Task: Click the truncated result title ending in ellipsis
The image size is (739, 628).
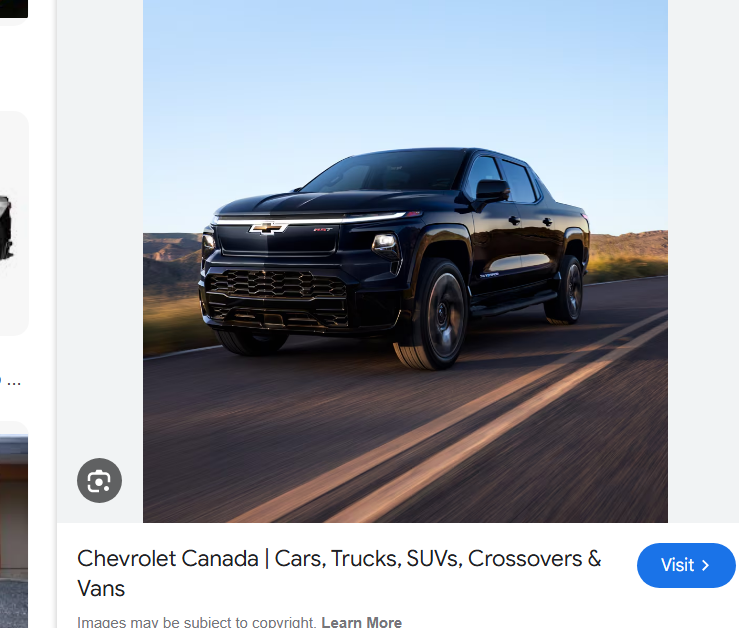Action: [x=10, y=381]
